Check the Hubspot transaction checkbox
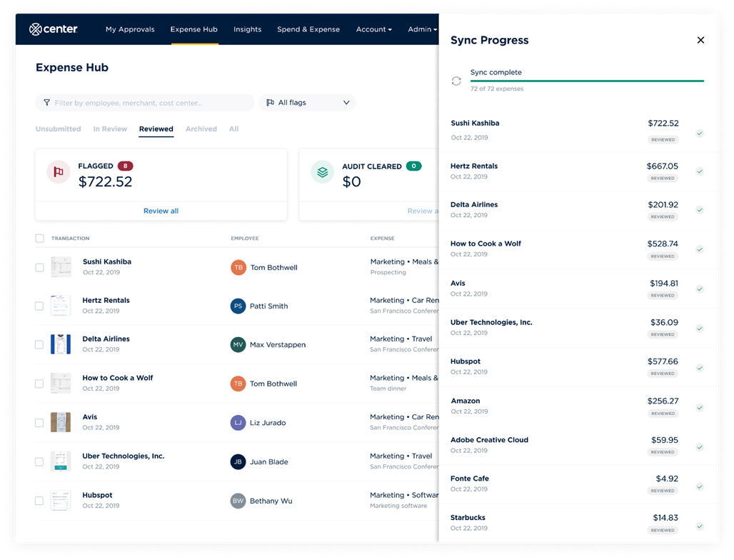The image size is (734, 560). pyautogui.click(x=40, y=501)
